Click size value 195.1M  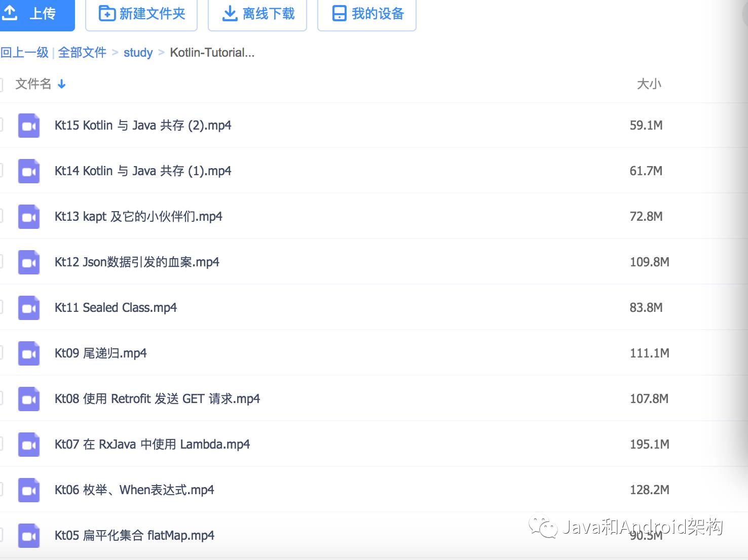coord(650,445)
